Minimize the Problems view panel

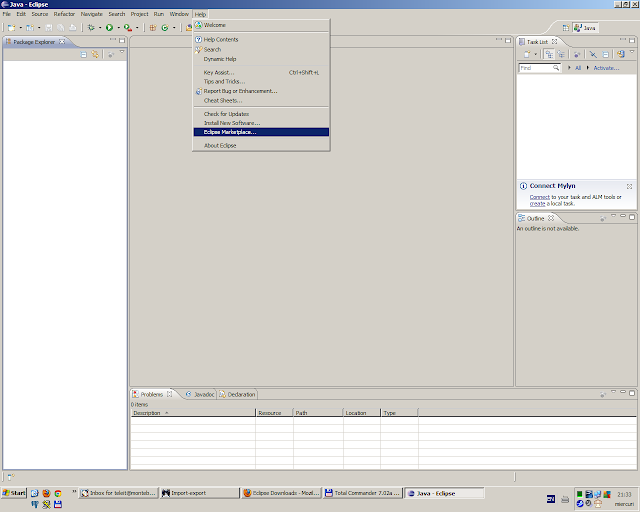tap(623, 393)
